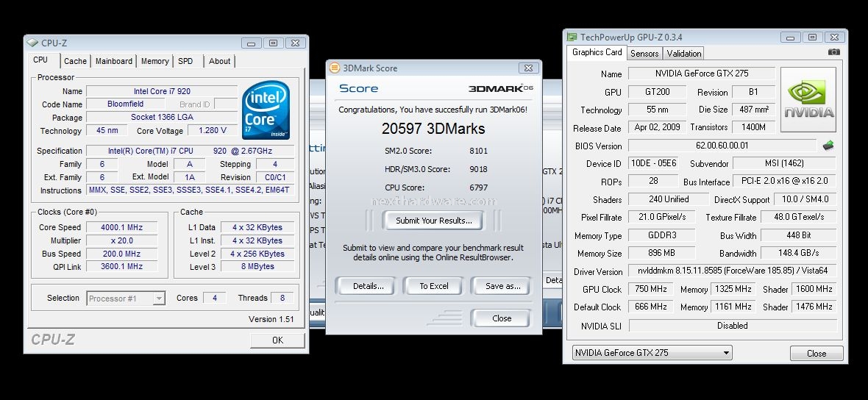Minimize the CPU-Z window

(x=251, y=43)
